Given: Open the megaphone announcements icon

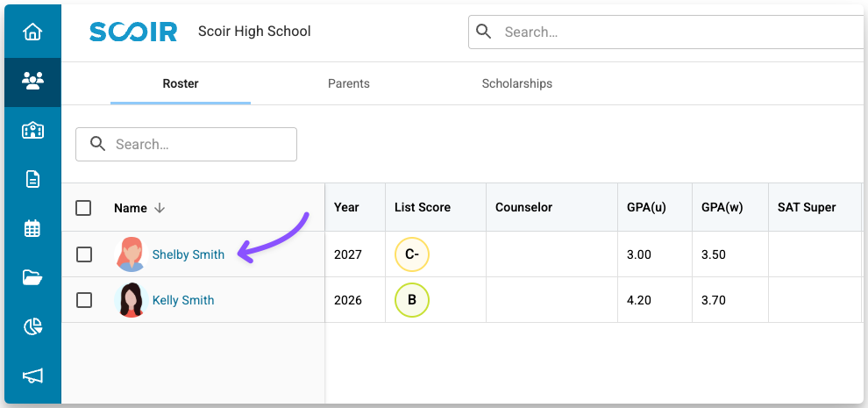Looking at the screenshot, I should tap(32, 376).
